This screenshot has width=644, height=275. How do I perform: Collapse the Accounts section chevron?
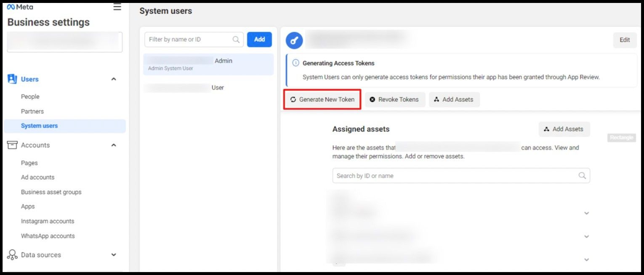(114, 145)
